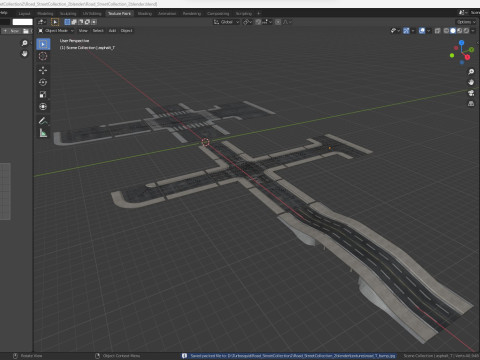Select the Measure tool
This screenshot has width=480, height=360.
[x=43, y=133]
